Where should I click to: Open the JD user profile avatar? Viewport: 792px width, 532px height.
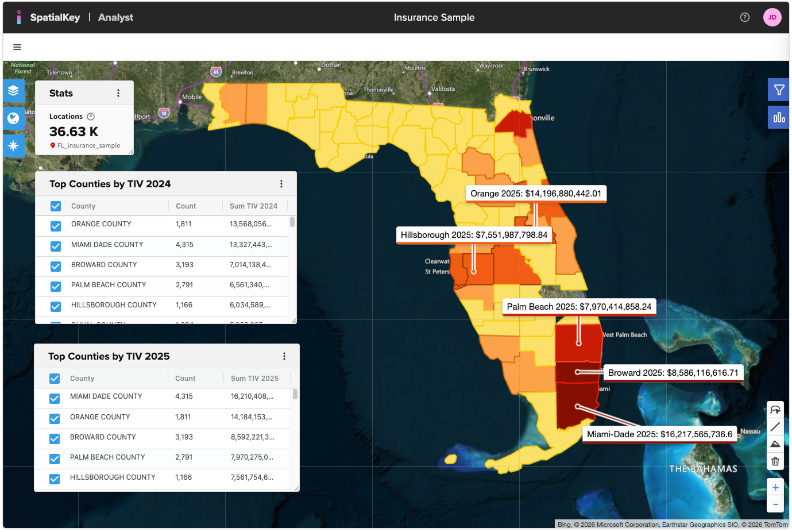772,17
